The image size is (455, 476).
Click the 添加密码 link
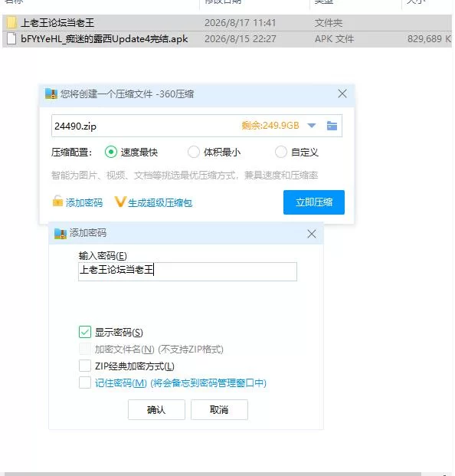(x=84, y=202)
